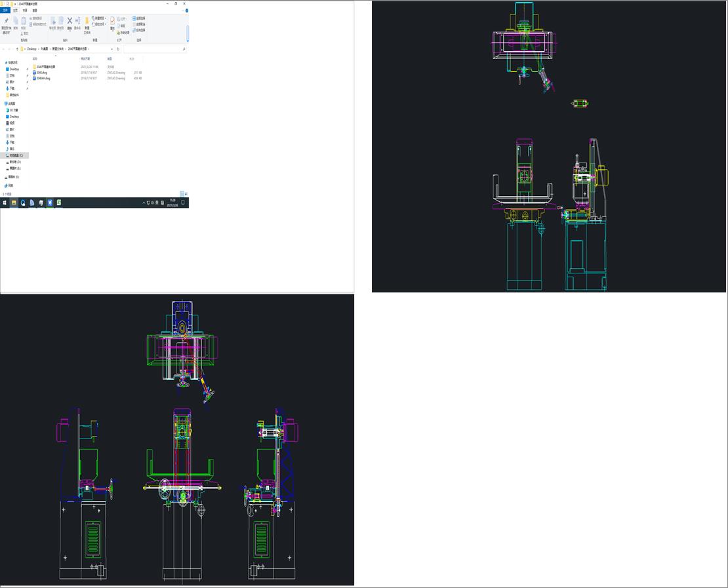Click the Edit icon in the Open group
The image size is (728, 588).
121,26
